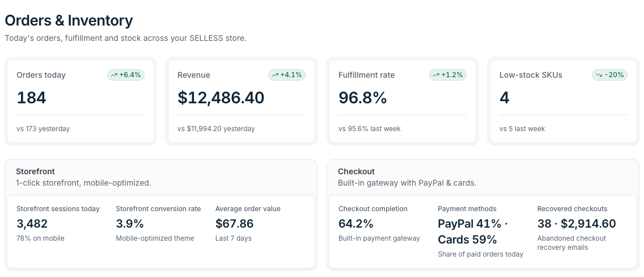This screenshot has height=277, width=644.
Task: Click the trending-down icon beside -20%
Action: point(599,75)
